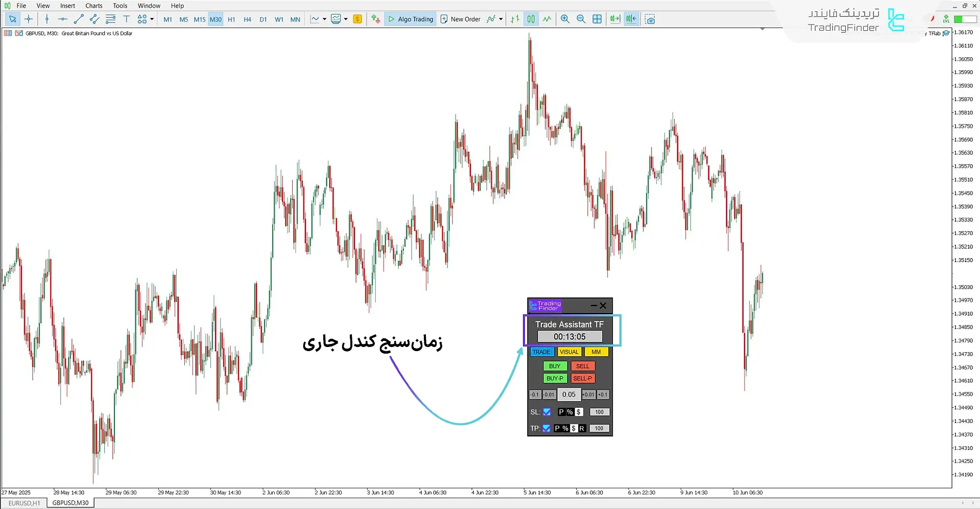Toggle the TP checkbox in Trade Assistant

tap(546, 428)
